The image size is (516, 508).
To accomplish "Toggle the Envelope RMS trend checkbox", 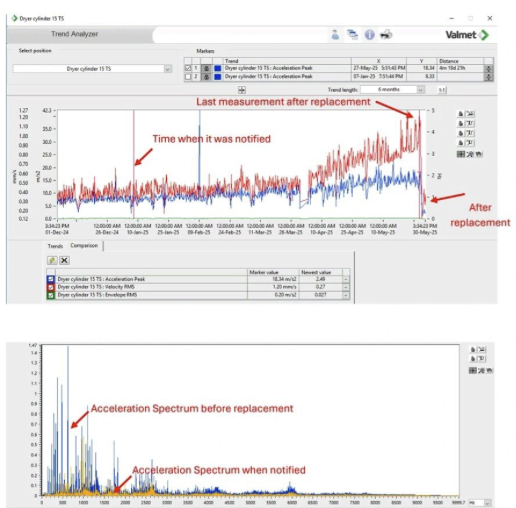I will tap(51, 295).
